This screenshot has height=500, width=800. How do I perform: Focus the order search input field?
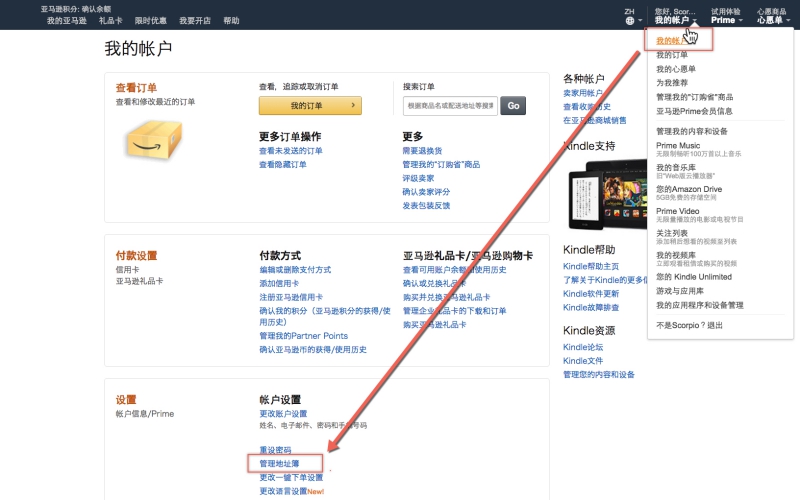point(450,106)
